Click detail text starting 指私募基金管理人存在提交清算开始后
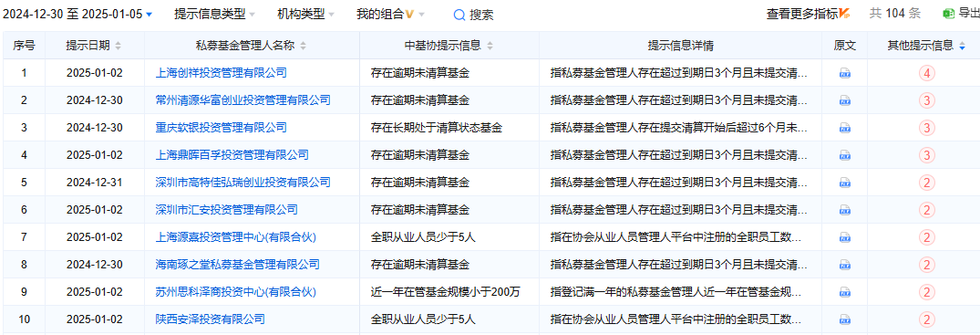The height and width of the screenshot is (335, 980). click(x=678, y=129)
